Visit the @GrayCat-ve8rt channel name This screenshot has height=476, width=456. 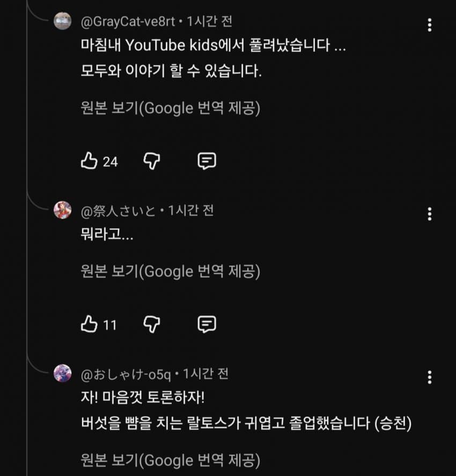point(127,21)
